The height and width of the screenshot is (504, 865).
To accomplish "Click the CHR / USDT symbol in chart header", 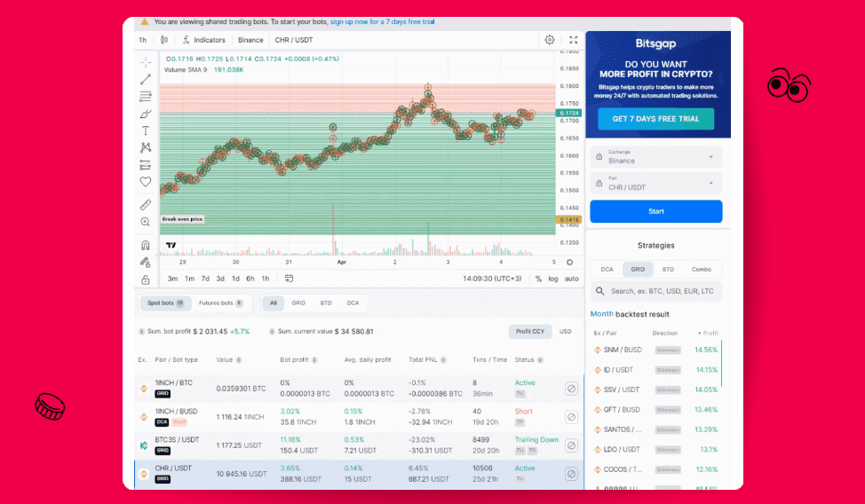I will click(x=294, y=40).
